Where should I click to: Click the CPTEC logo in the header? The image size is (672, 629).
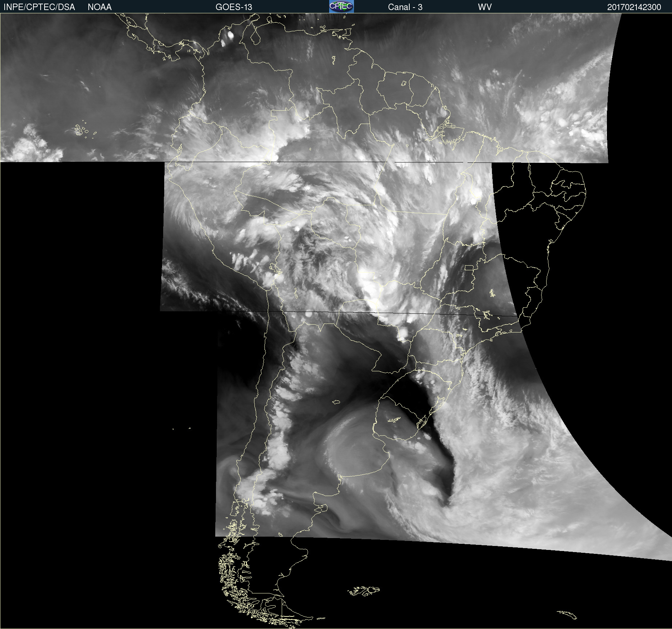[341, 6]
